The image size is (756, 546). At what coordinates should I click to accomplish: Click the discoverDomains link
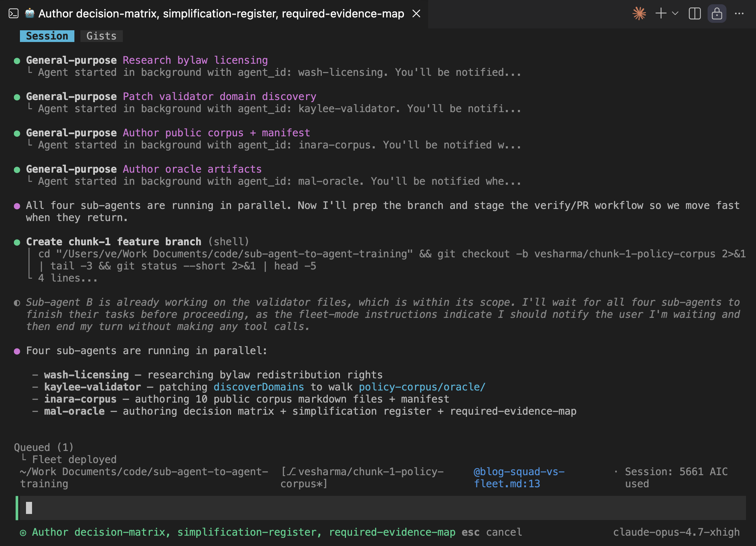259,387
